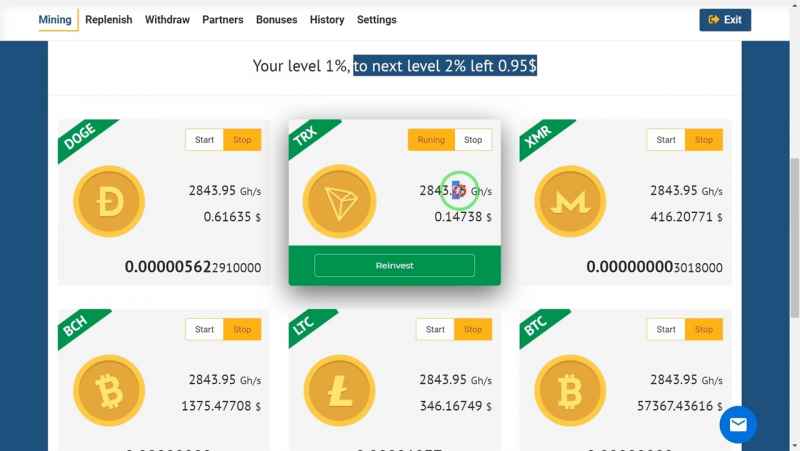800x451 pixels.
Task: Click the Exit button
Action: click(725, 20)
